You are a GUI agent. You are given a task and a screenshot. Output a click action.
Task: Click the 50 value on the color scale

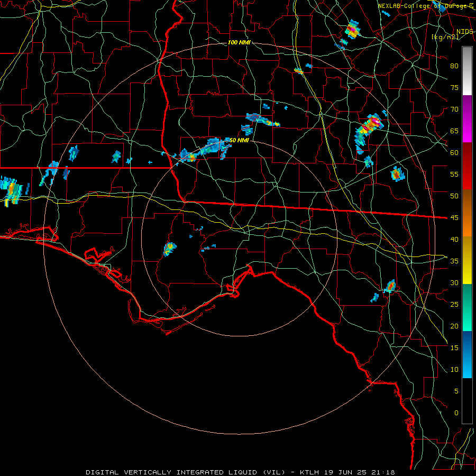coord(454,196)
